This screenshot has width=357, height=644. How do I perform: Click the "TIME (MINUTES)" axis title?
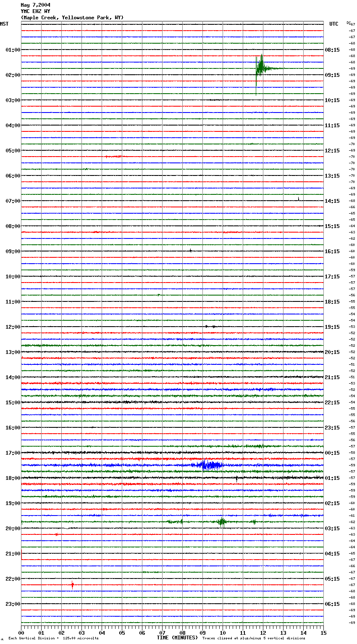(x=177, y=638)
